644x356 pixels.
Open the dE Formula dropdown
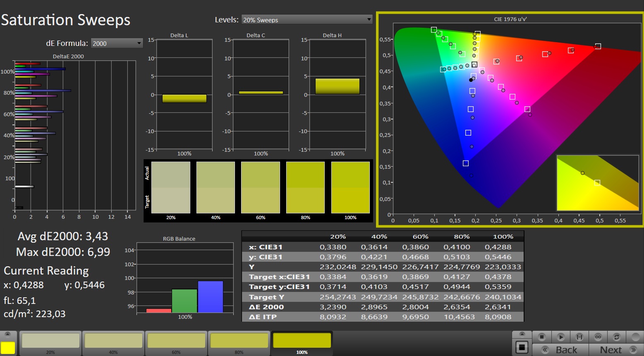pyautogui.click(x=117, y=43)
